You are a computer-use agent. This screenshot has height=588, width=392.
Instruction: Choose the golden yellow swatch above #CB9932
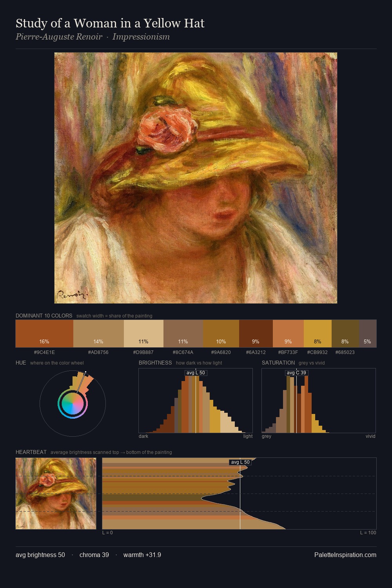318,334
